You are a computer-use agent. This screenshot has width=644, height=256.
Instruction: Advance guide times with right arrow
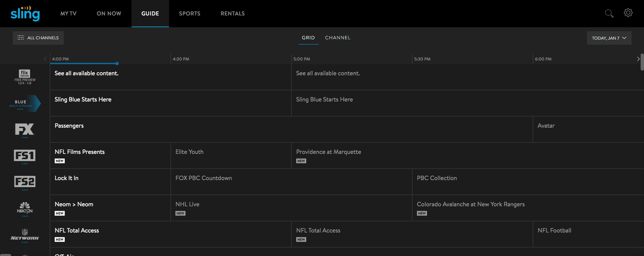638,59
